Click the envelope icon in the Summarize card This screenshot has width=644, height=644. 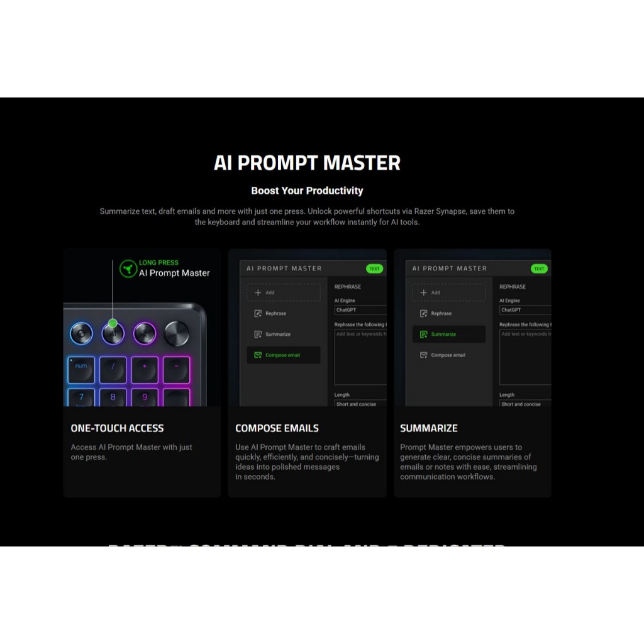(x=423, y=355)
